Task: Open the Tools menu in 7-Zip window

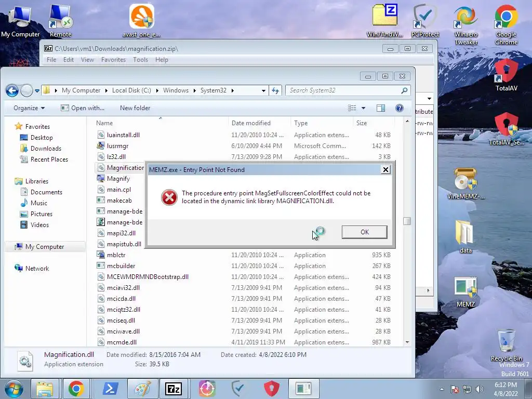Action: pos(140,60)
